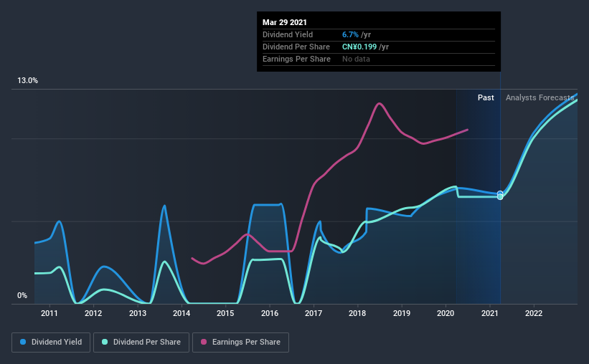Select the 2011 label on the x-axis
The width and height of the screenshot is (589, 364).
click(x=50, y=313)
